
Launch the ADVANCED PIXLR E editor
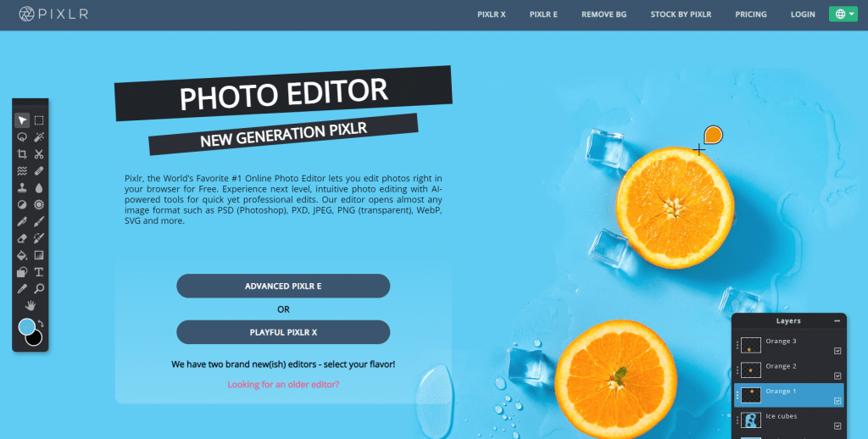[283, 286]
